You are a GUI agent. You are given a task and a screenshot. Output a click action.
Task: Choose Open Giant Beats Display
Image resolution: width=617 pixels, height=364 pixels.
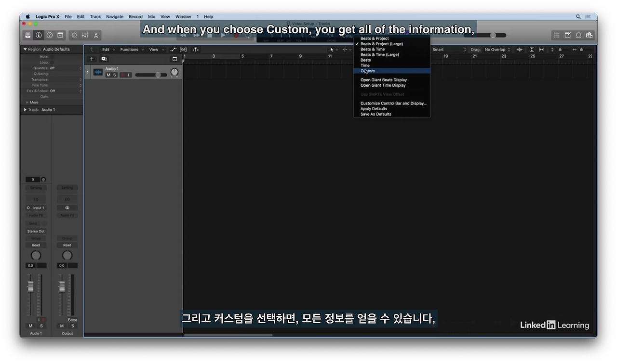point(392,80)
